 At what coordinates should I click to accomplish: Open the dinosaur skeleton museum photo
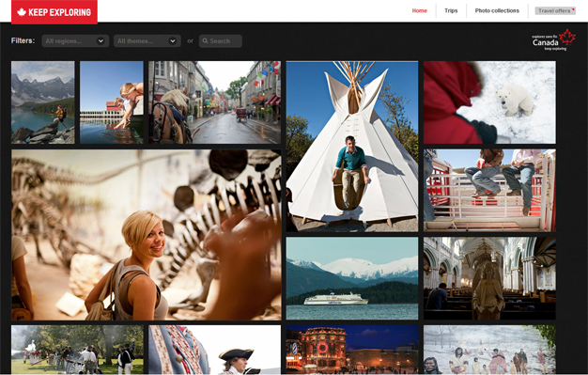coord(147,235)
